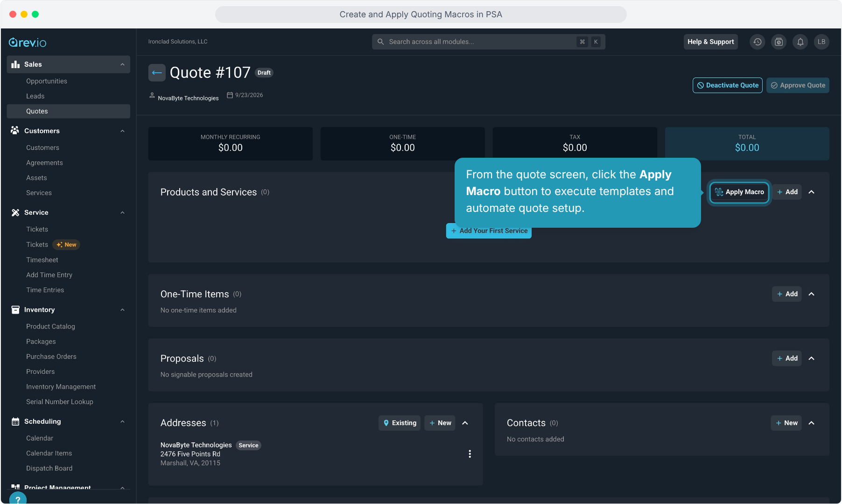Collapse the Service sidebar section

[x=122, y=213]
